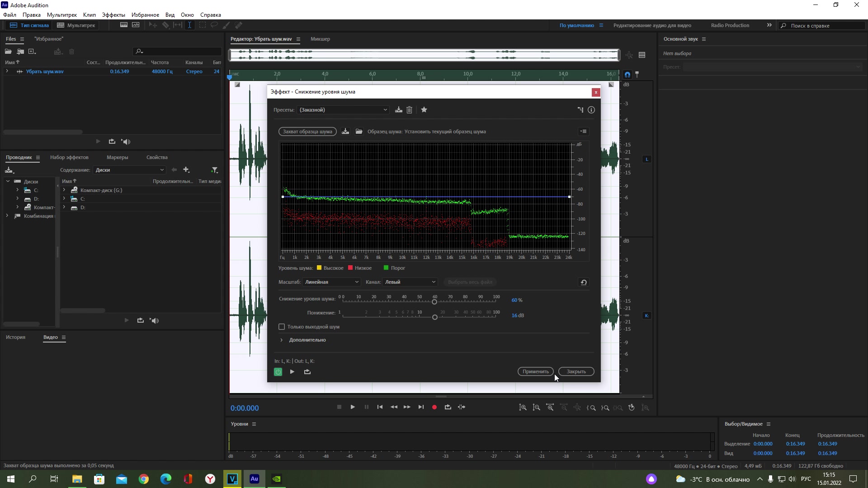
Task: Click the transport Stop button
Action: pos(339,407)
